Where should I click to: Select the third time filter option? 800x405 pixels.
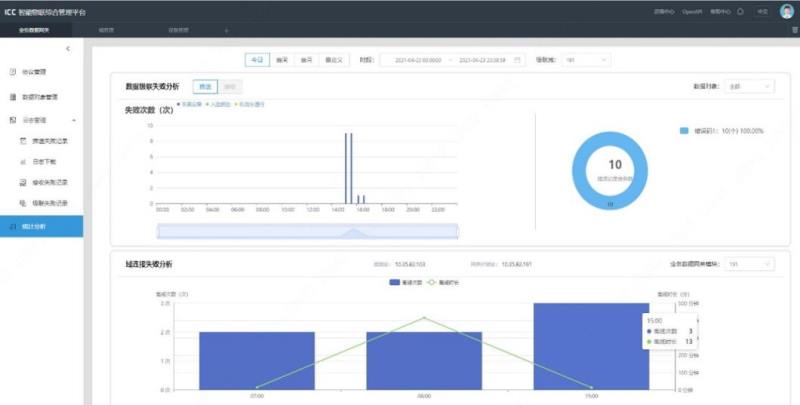306,60
